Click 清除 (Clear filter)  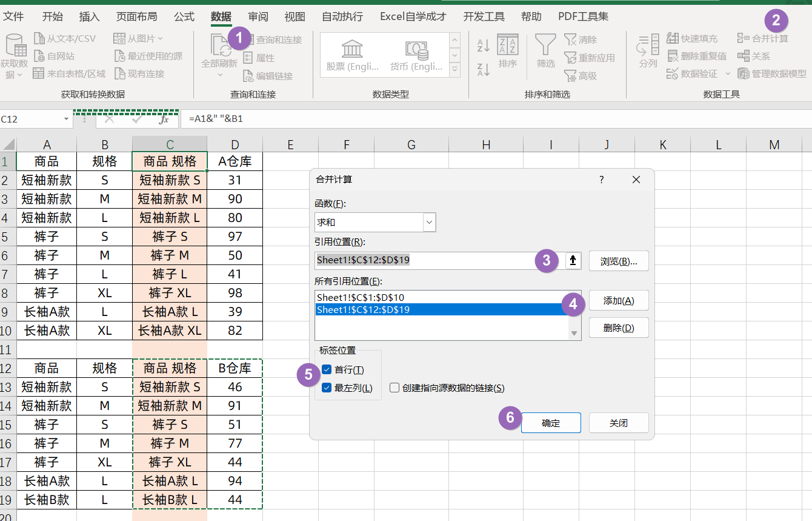point(581,39)
